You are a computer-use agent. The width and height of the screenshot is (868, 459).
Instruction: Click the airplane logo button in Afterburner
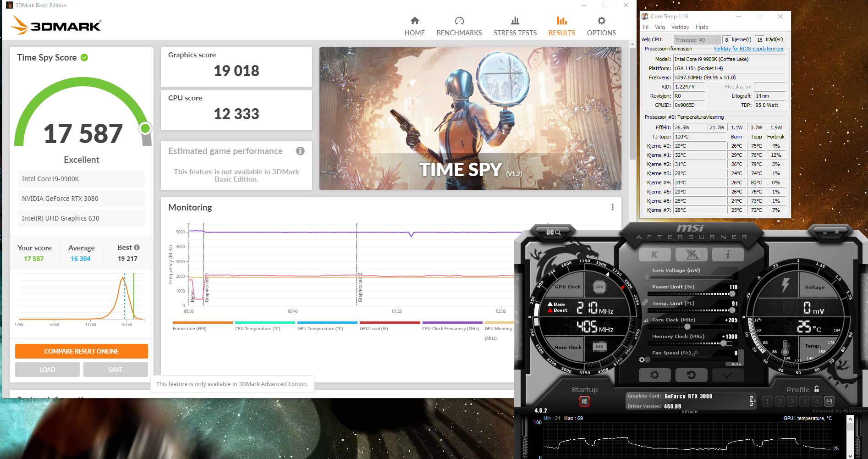point(691,254)
